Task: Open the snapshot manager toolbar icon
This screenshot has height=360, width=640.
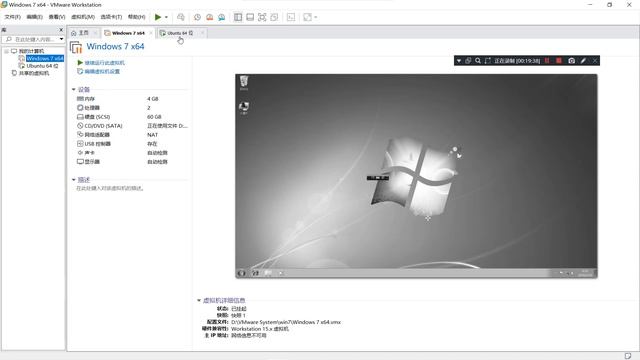Action: pos(222,17)
